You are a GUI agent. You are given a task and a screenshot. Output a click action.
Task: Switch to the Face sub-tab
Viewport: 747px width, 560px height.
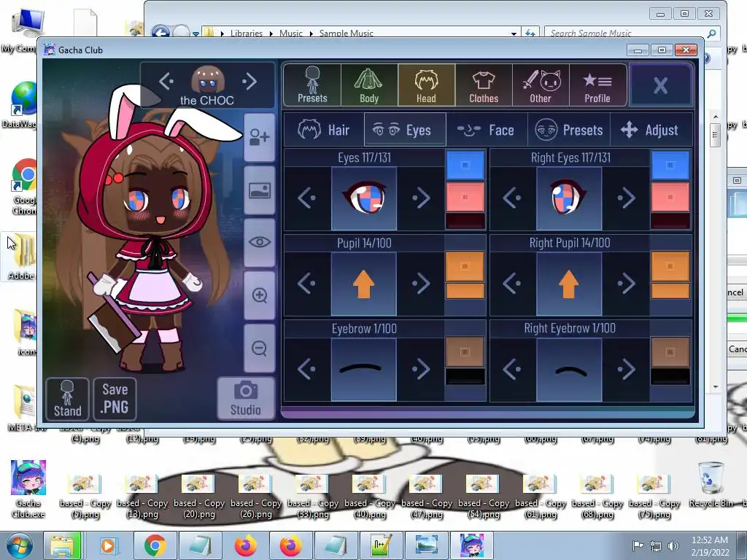tap(487, 130)
